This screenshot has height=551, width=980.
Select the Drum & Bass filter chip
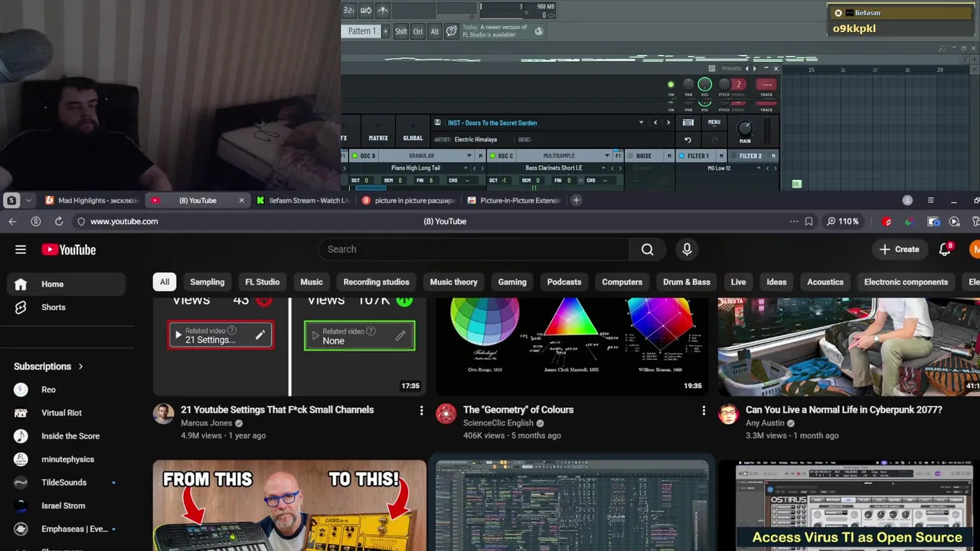point(687,282)
